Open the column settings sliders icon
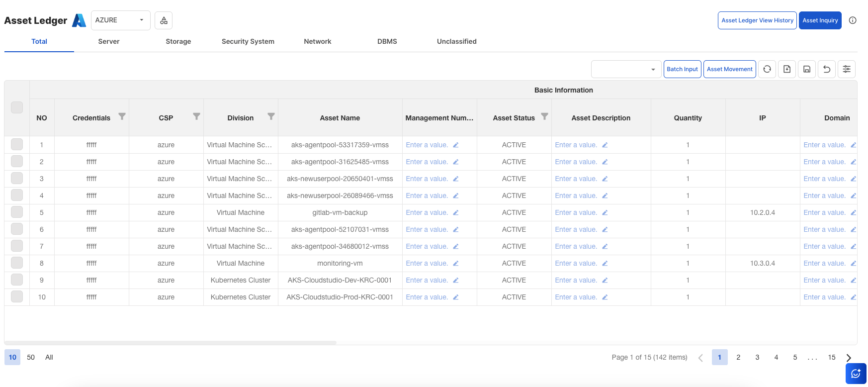Screen dimensions: 868x387 coord(847,69)
